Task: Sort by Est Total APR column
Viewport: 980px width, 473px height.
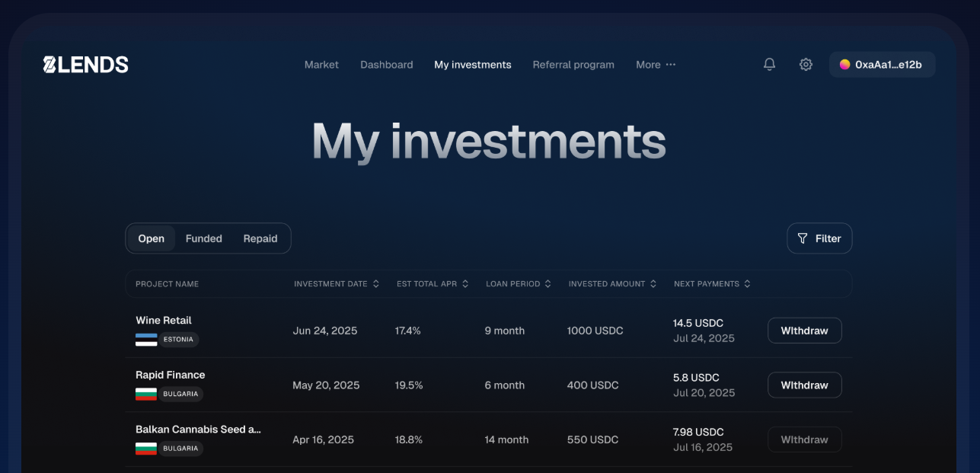Action: tap(466, 283)
